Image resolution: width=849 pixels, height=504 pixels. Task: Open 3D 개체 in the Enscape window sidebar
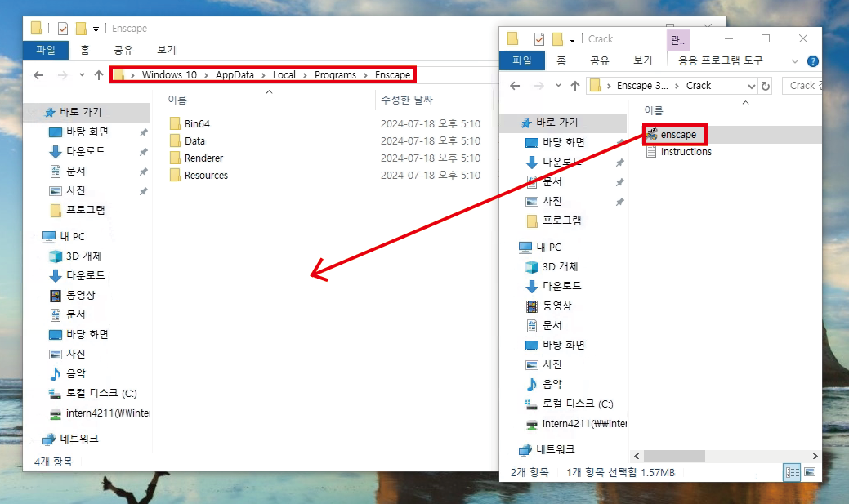76,256
